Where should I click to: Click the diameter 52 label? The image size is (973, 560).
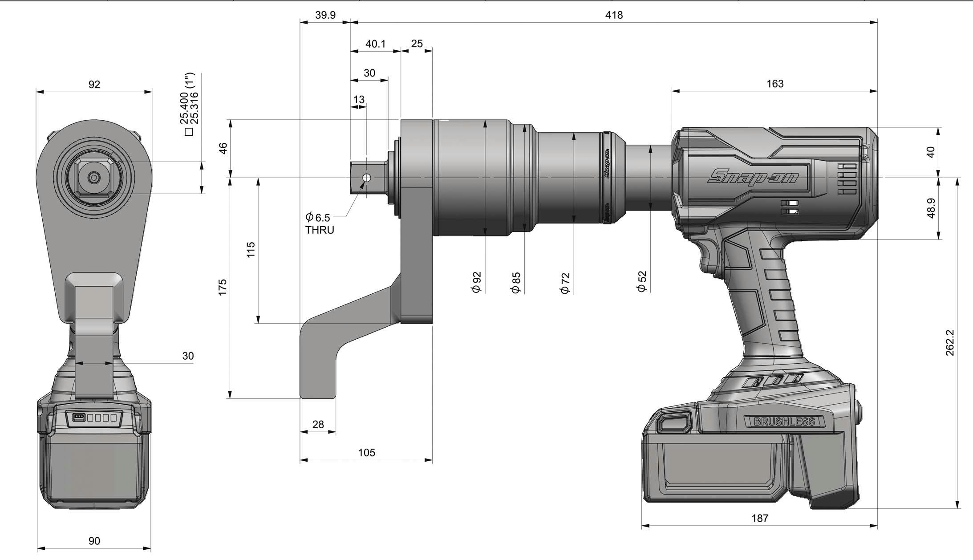tap(641, 281)
